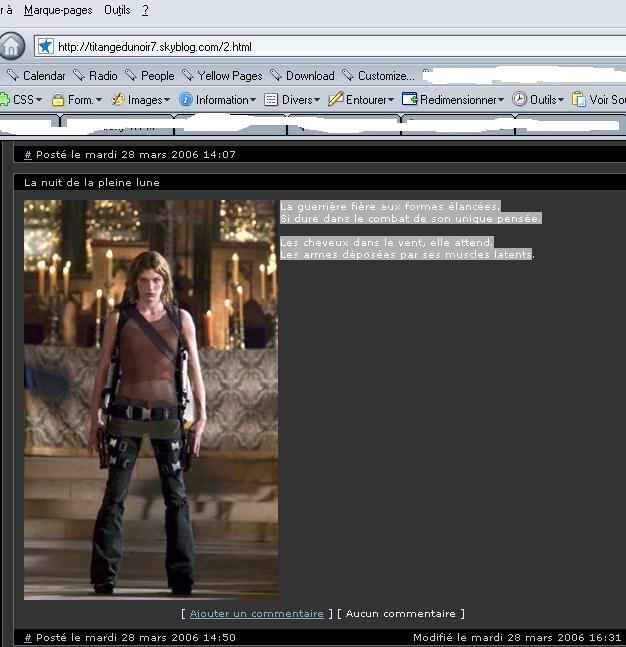Click the text 'Posté le mardi 28 mars 2006 14:50'
The height and width of the screenshot is (647, 626).
(136, 638)
